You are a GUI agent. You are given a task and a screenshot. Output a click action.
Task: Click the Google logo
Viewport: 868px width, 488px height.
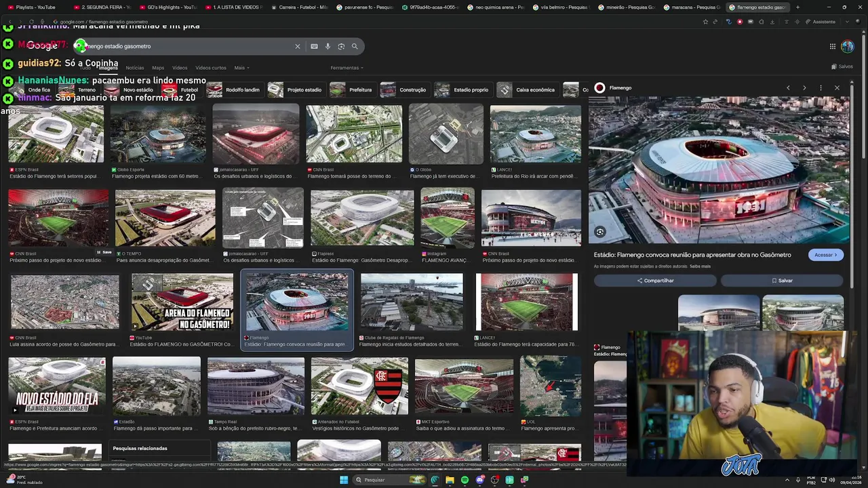(x=42, y=46)
